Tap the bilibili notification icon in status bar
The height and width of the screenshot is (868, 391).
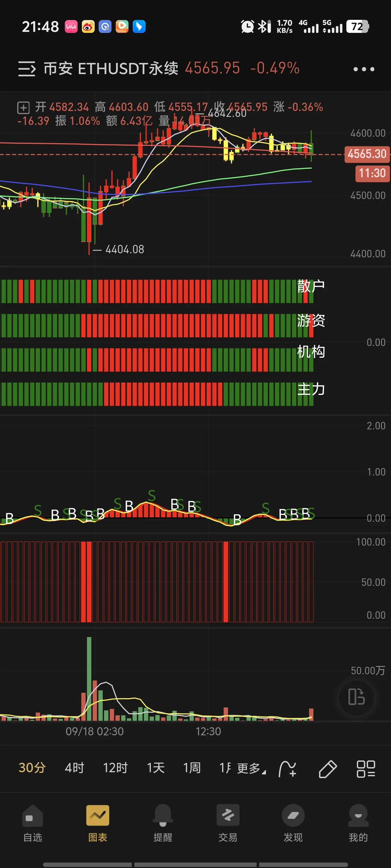(71, 26)
